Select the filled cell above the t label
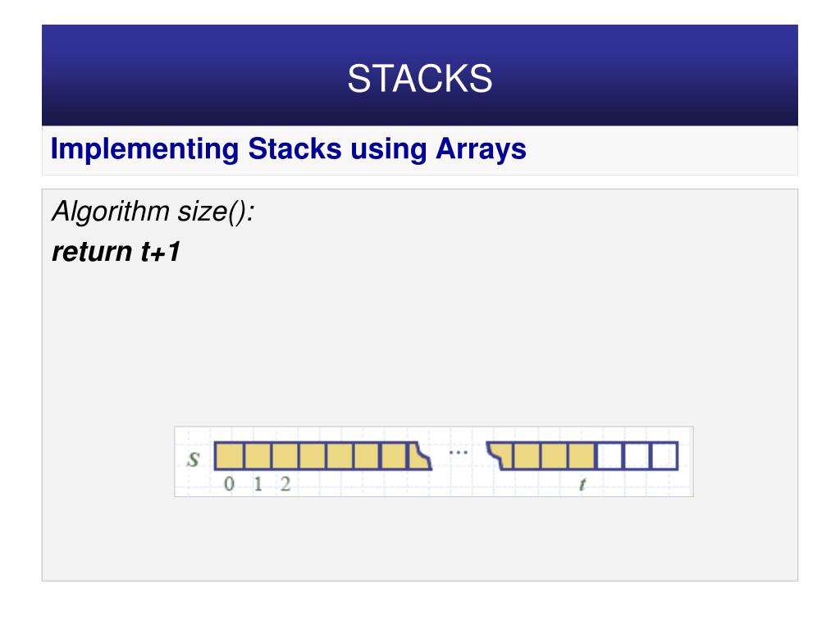840x630 pixels. click(582, 456)
